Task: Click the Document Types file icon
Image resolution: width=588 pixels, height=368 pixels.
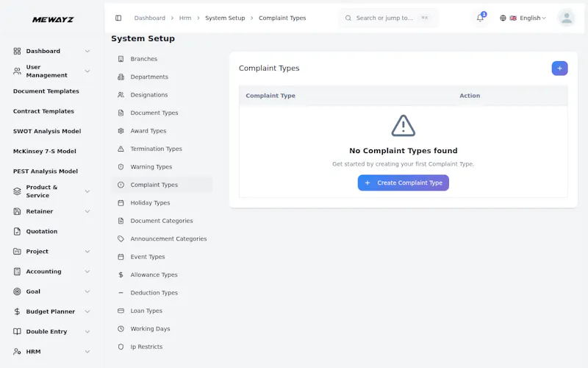Action: coord(121,113)
